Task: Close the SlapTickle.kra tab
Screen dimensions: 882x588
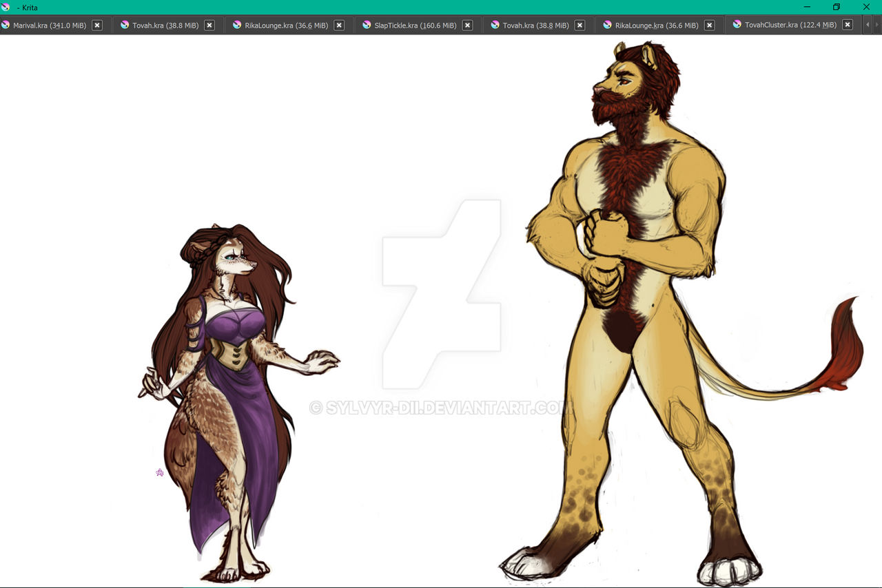Action: coord(467,25)
